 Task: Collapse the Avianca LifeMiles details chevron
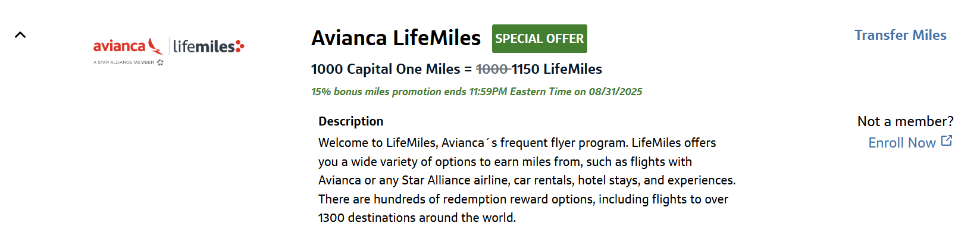pyautogui.click(x=20, y=35)
